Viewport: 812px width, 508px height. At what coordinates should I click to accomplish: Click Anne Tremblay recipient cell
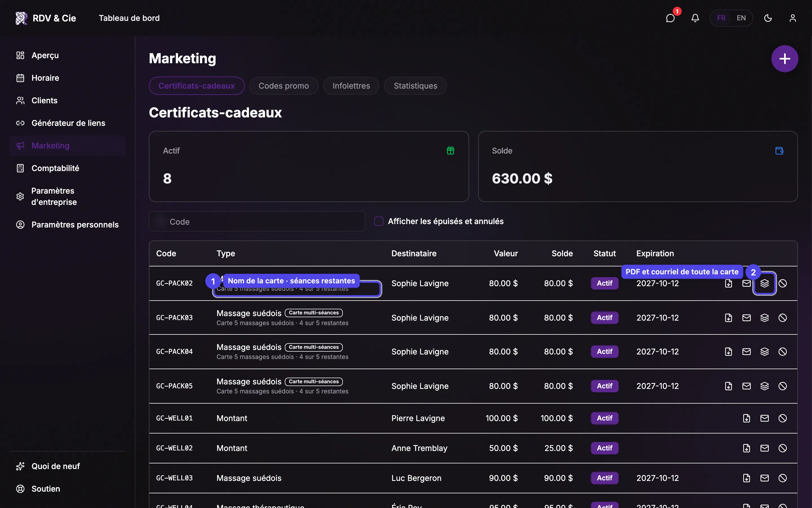click(420, 448)
